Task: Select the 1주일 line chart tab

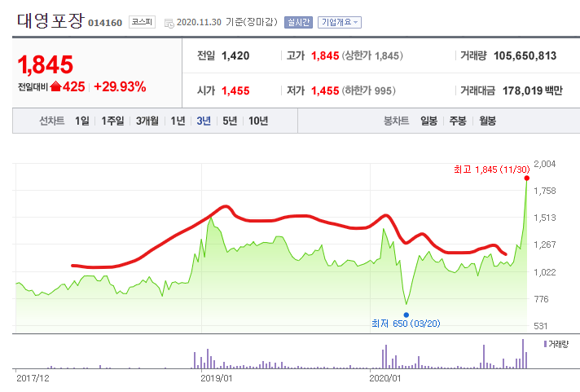Action: 112,121
